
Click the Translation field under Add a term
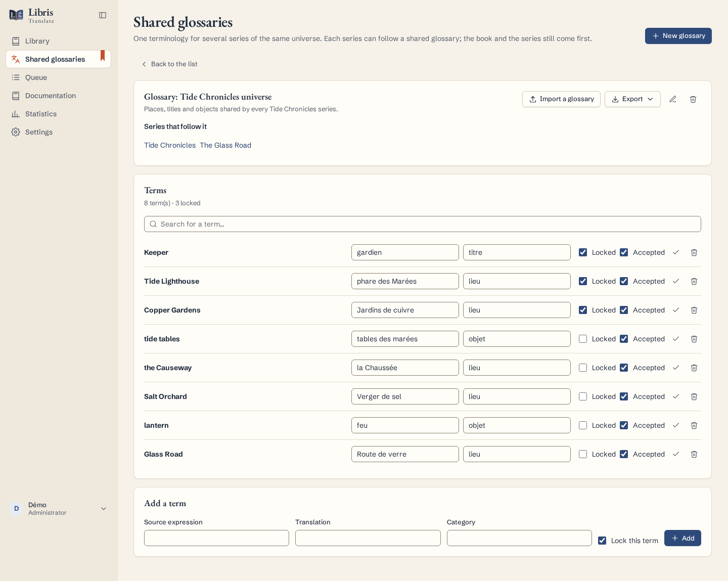pos(368,538)
